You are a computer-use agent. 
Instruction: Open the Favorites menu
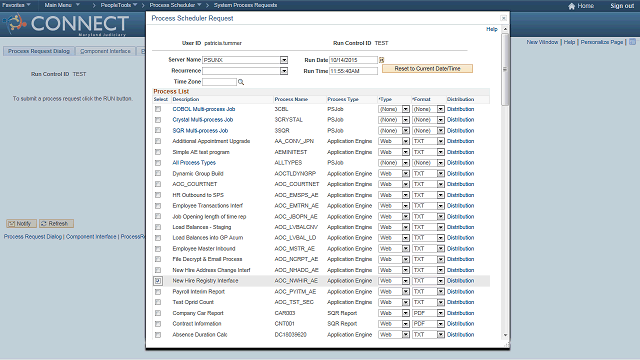pyautogui.click(x=16, y=5)
